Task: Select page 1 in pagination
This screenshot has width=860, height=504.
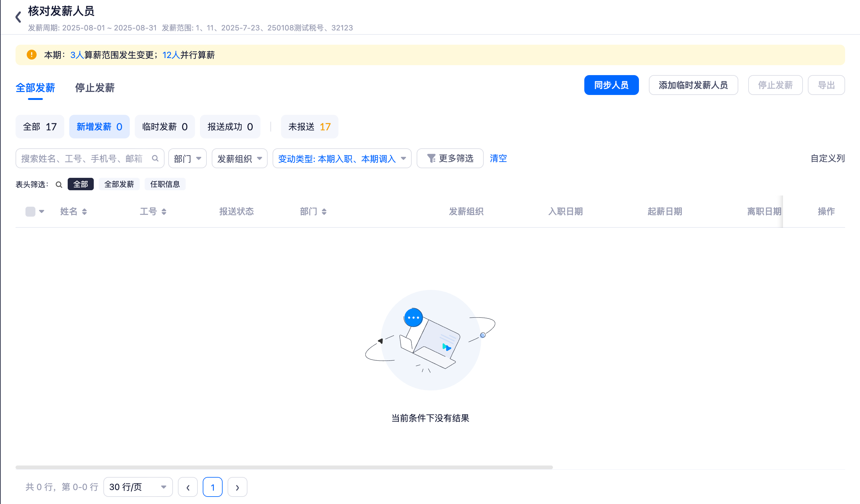Action: click(213, 487)
